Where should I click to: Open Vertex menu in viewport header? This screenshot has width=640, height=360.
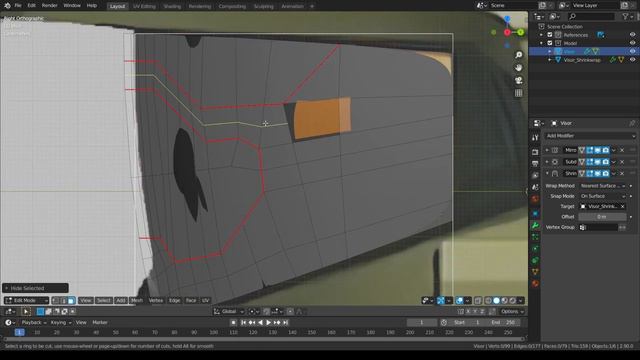(156, 300)
